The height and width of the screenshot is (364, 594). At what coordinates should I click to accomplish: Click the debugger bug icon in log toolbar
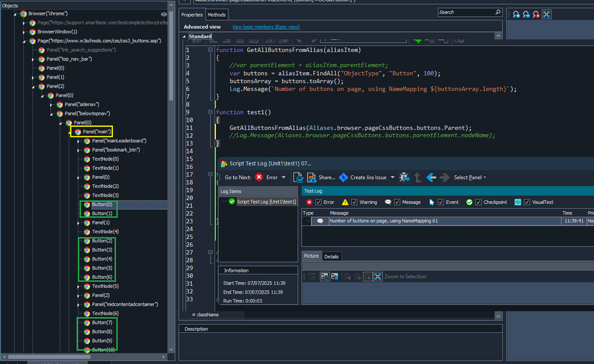(404, 177)
